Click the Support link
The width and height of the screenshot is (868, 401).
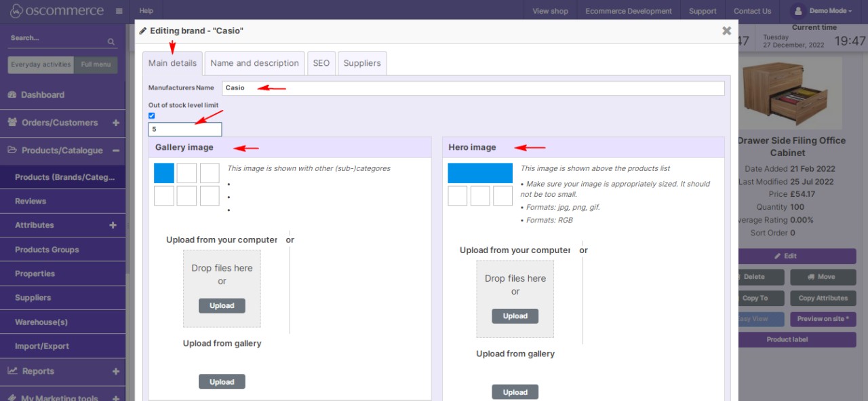(x=703, y=11)
